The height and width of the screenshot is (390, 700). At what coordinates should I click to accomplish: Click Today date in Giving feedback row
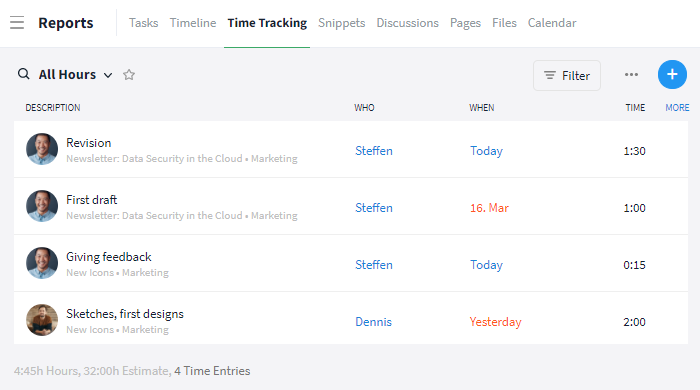tap(486, 266)
